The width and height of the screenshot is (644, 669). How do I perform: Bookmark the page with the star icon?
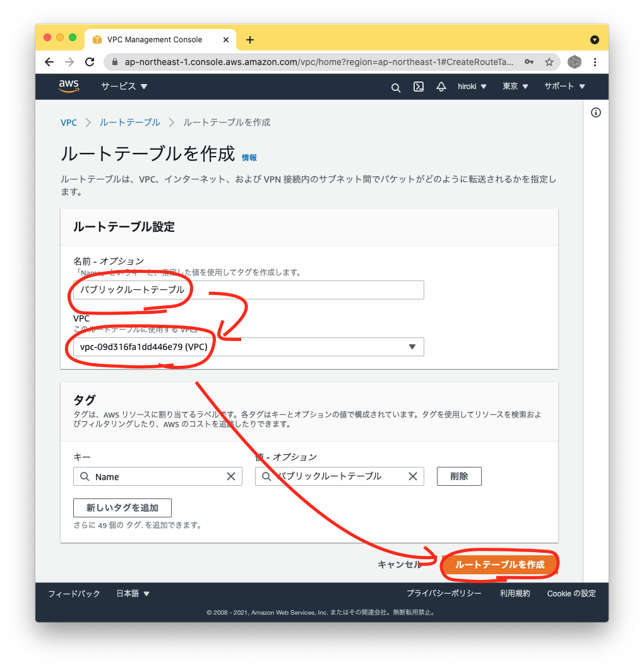click(x=549, y=62)
